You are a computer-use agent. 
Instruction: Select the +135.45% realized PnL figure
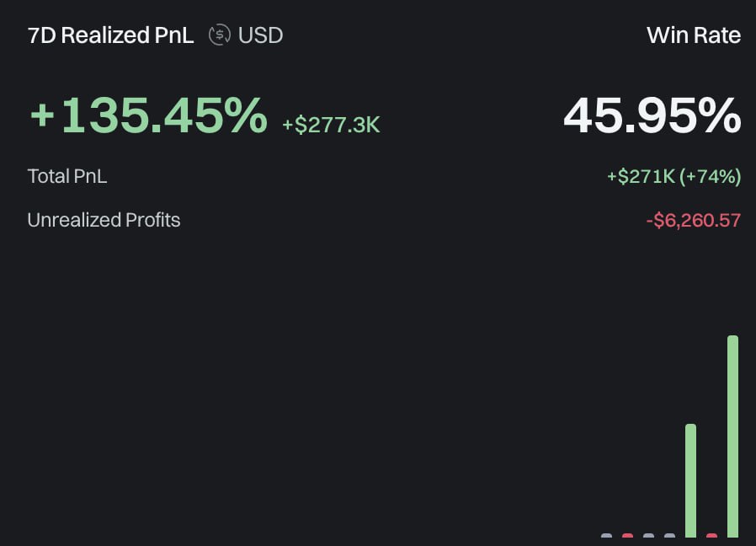point(148,115)
